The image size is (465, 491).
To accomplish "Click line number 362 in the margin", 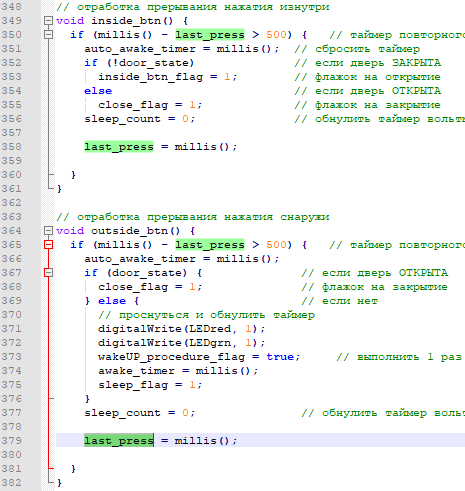I will [x=12, y=203].
